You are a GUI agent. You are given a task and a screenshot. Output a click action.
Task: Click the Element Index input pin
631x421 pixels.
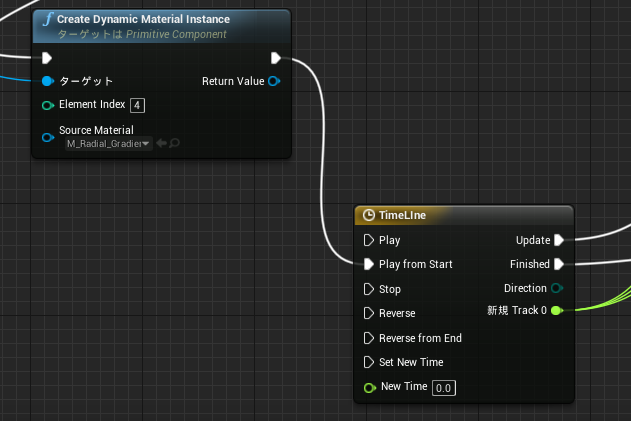(x=48, y=105)
